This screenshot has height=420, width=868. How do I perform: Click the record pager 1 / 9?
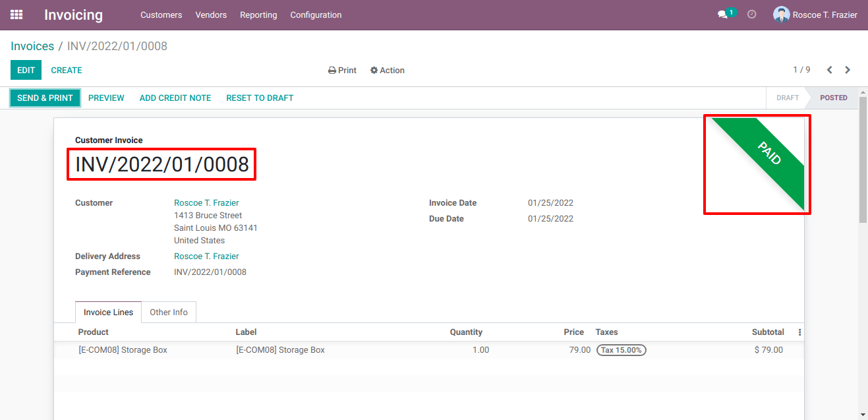801,70
